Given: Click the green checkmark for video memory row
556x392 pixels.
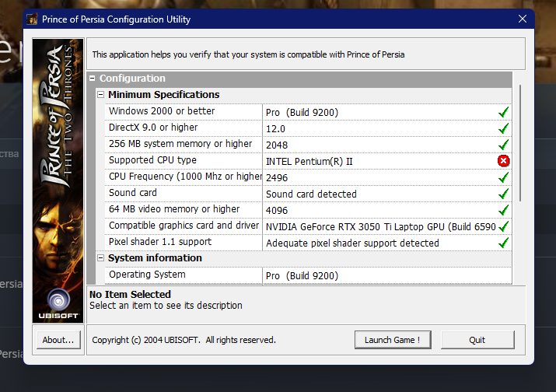Looking at the screenshot, I should pyautogui.click(x=504, y=210).
